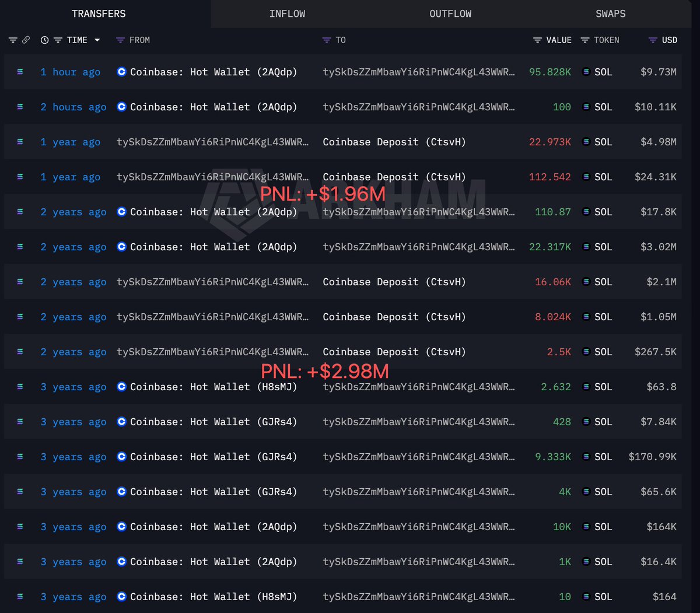Image resolution: width=700 pixels, height=613 pixels.
Task: Click Coinbase logo in the $164K row
Action: tap(121, 527)
